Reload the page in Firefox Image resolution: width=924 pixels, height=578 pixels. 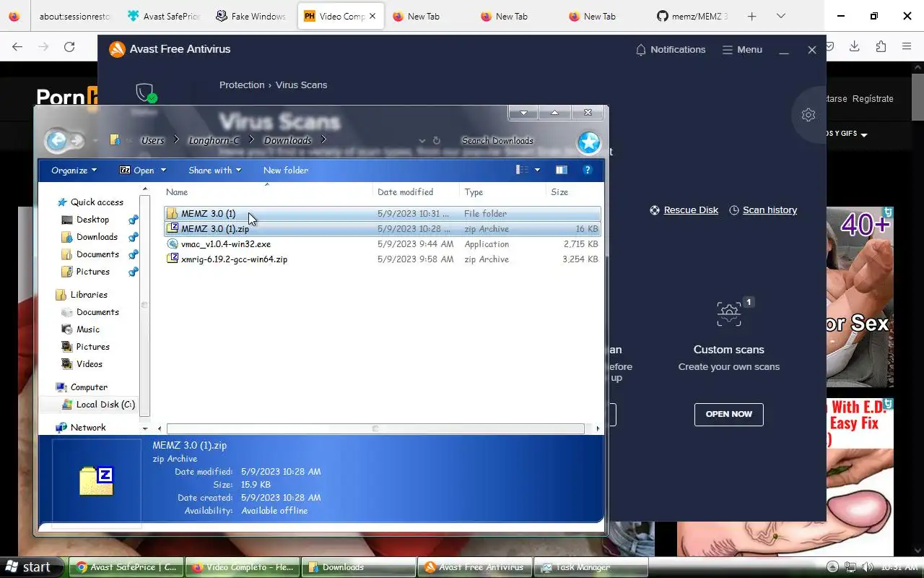click(x=69, y=47)
